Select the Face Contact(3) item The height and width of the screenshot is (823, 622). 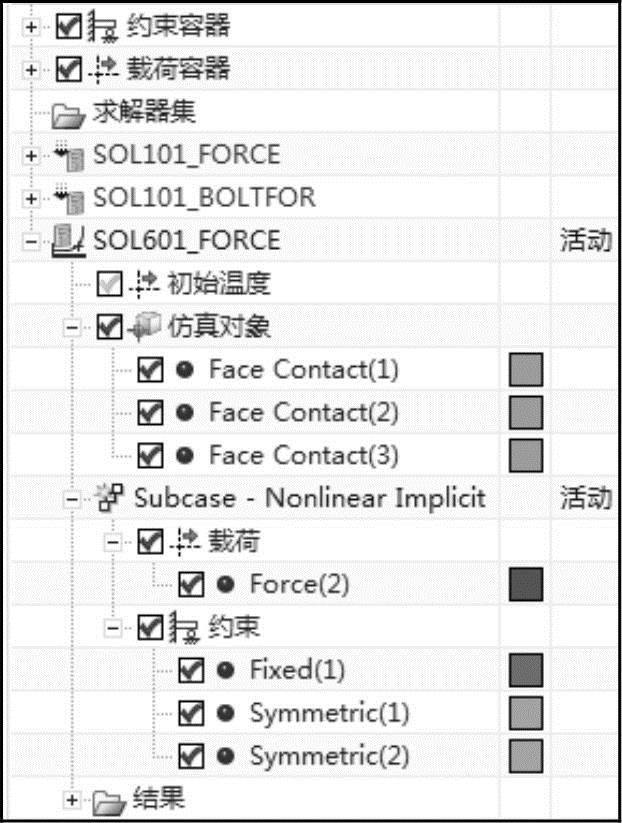coord(303,456)
